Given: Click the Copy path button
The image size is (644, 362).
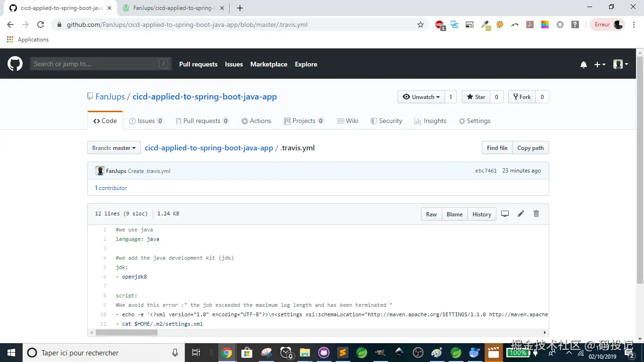Looking at the screenshot, I should 530,148.
